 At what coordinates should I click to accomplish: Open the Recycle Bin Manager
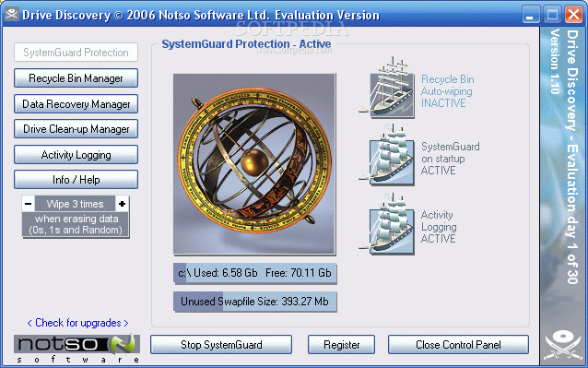tap(76, 78)
